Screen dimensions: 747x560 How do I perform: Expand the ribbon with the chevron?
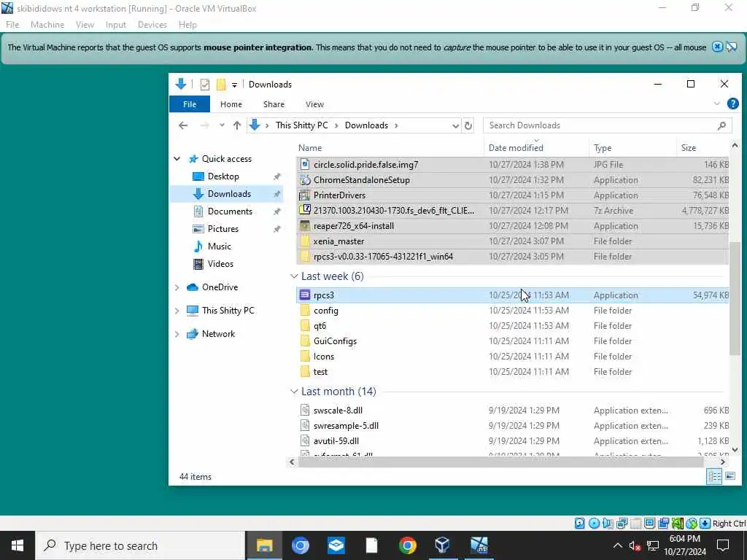point(717,104)
